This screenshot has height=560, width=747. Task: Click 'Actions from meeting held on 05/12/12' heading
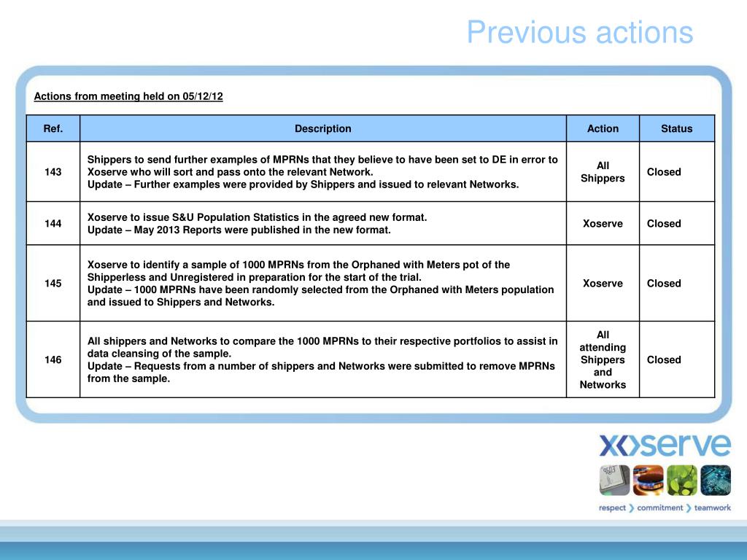coord(128,96)
